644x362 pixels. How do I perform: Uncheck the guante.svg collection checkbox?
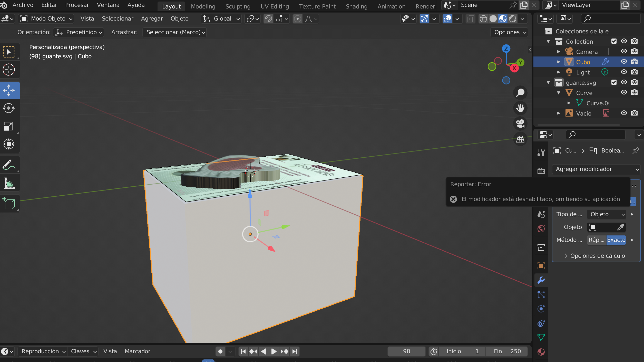click(614, 82)
